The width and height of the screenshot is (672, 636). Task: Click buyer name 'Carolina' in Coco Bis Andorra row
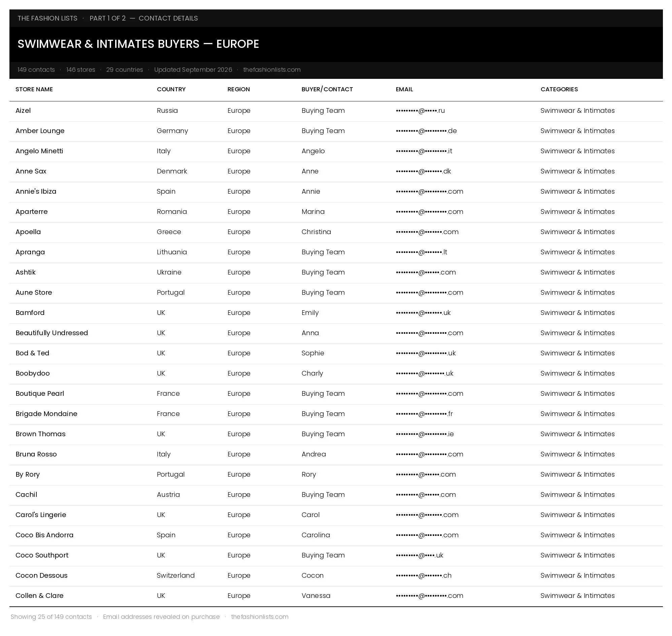[316, 535]
